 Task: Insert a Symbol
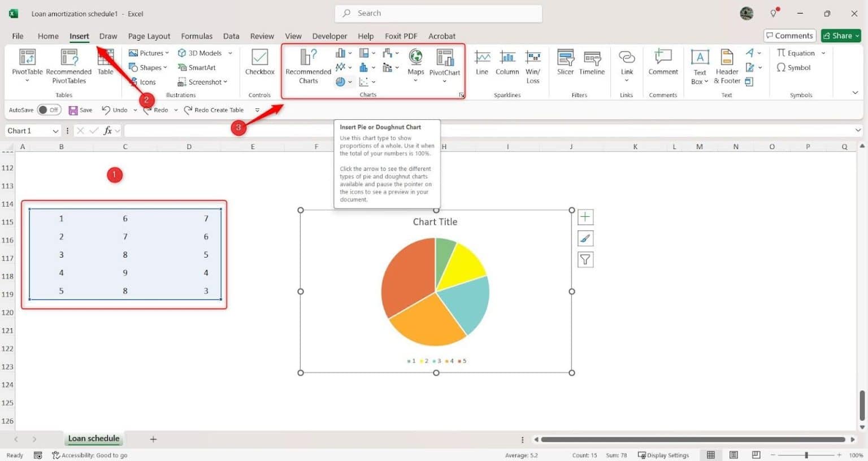(797, 67)
